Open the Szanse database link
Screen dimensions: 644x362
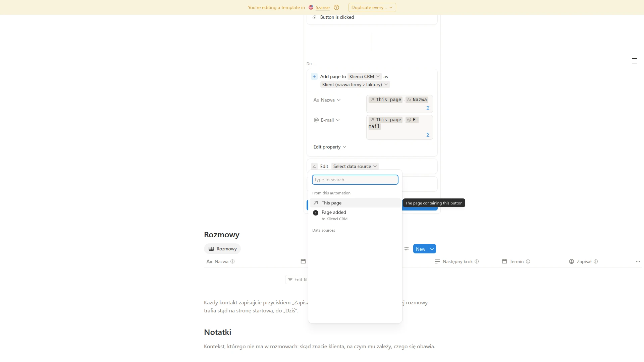[x=322, y=7]
